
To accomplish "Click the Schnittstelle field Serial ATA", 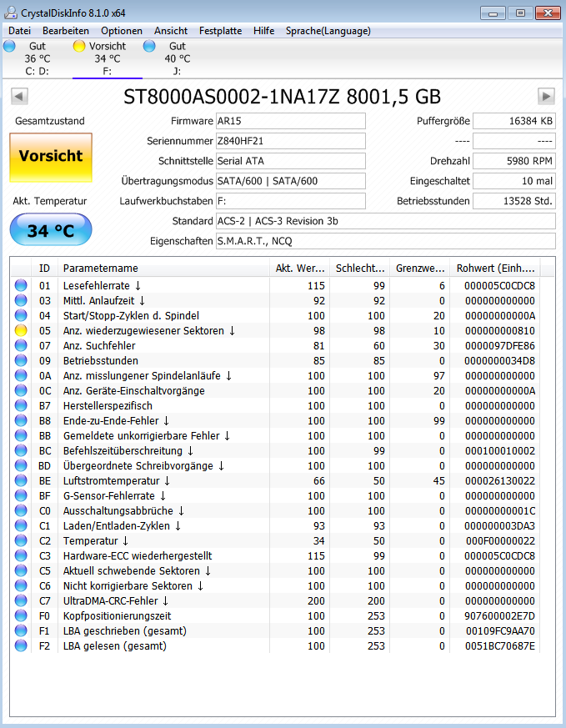I will (x=291, y=161).
